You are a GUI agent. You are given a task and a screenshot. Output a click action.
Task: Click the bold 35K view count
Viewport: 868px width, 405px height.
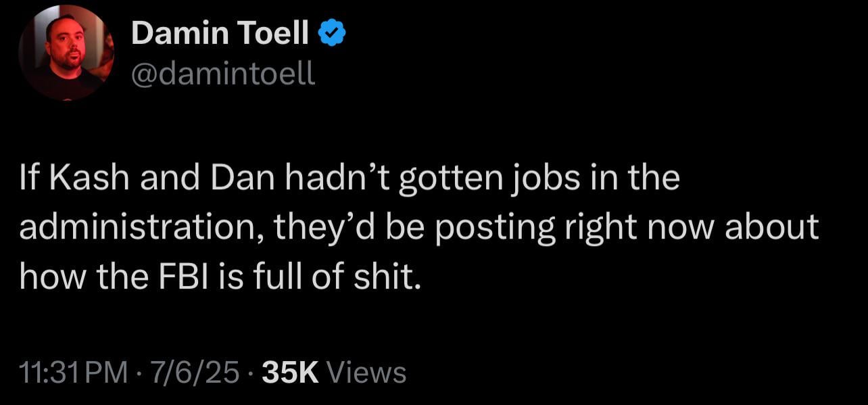[290, 373]
